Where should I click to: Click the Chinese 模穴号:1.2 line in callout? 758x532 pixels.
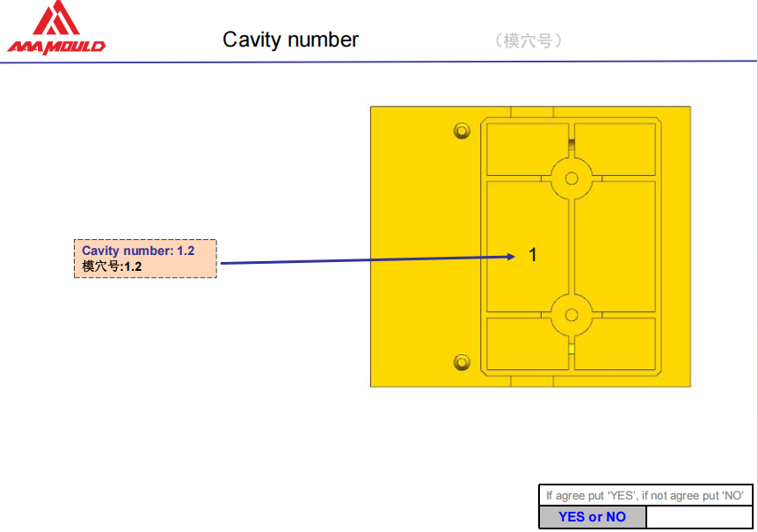click(x=113, y=266)
